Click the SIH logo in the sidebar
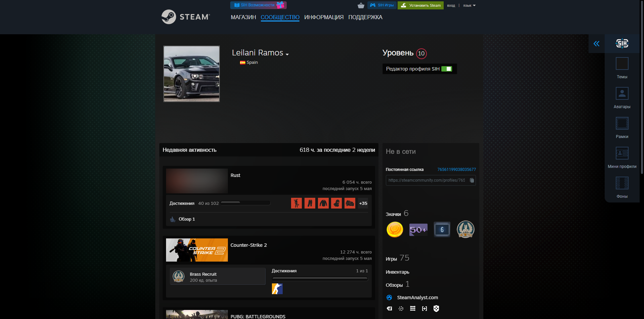This screenshot has height=319, width=644. click(x=622, y=43)
